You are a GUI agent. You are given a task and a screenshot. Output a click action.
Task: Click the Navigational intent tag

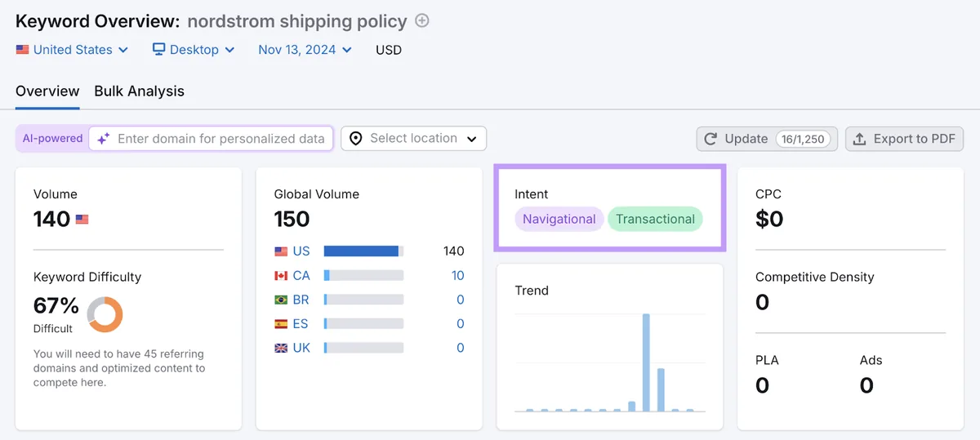[559, 219]
